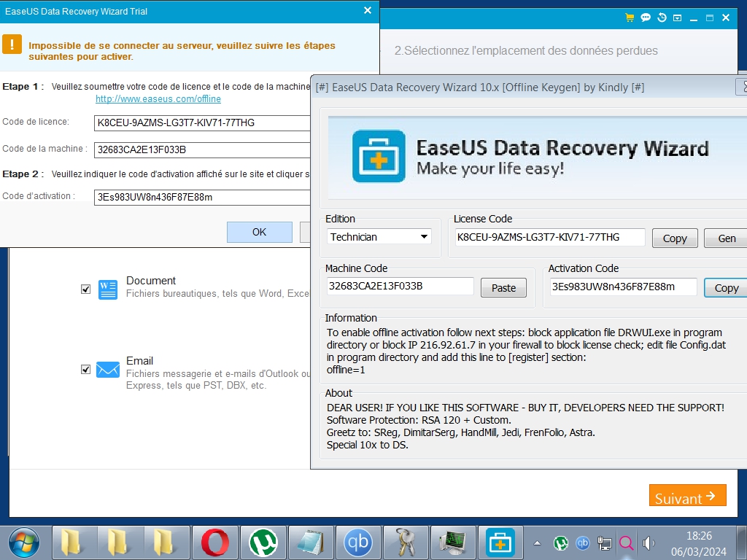Viewport: 747px width, 560px height.
Task: Open the shopping cart icon in title bar
Action: pos(630,18)
